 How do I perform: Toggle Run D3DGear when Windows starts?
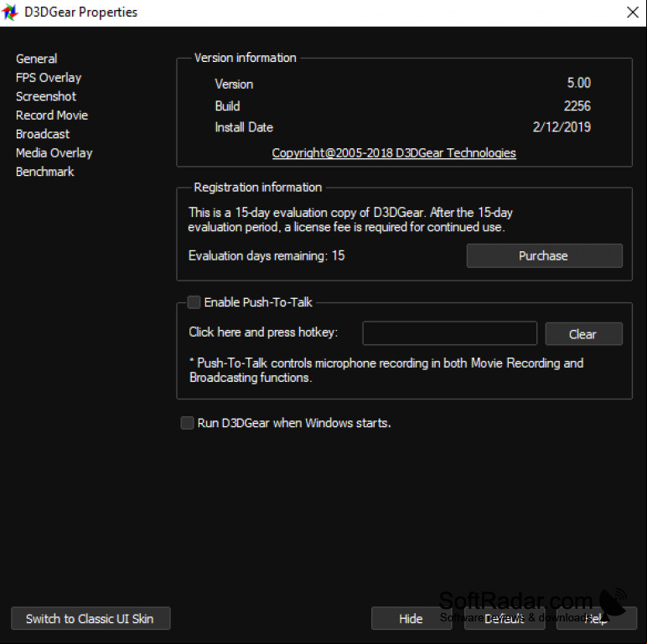[x=187, y=423]
